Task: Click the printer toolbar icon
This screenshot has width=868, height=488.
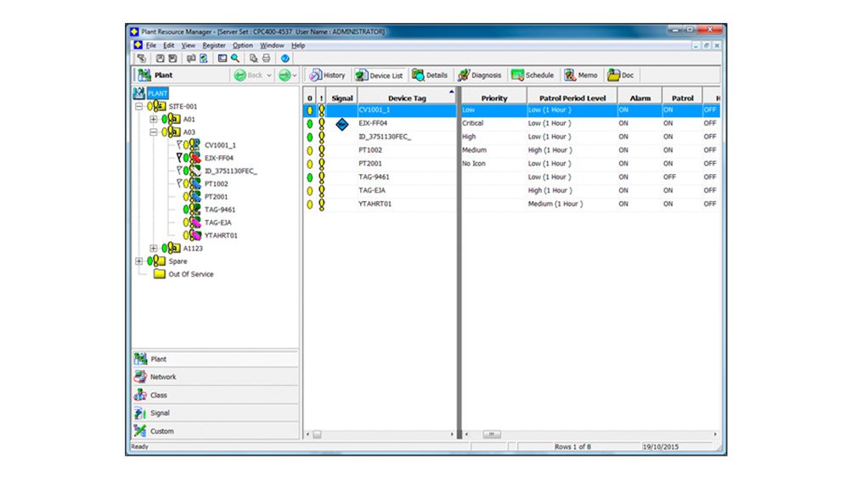Action: [267, 58]
